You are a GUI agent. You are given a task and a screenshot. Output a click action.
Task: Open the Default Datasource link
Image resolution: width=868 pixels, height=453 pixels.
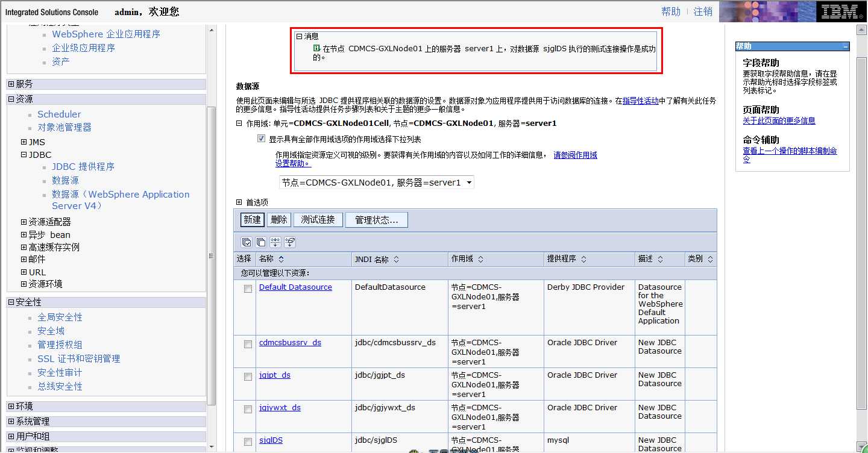tap(295, 287)
